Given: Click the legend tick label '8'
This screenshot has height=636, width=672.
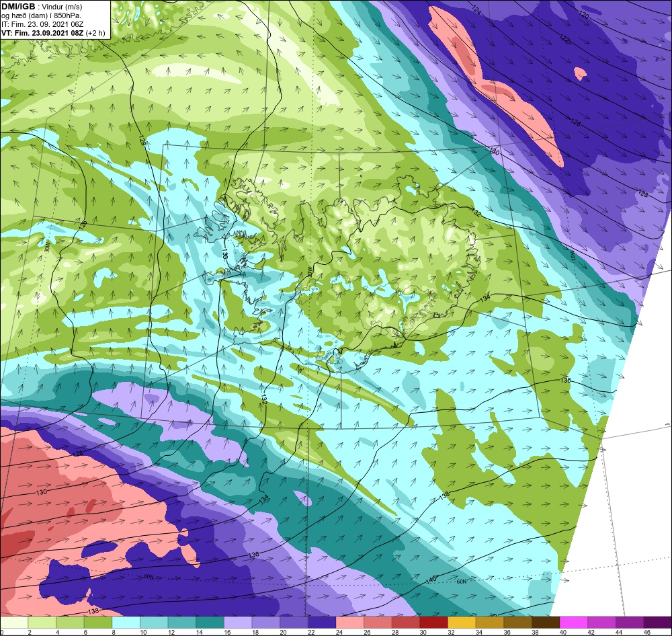Looking at the screenshot, I should 112,632.
